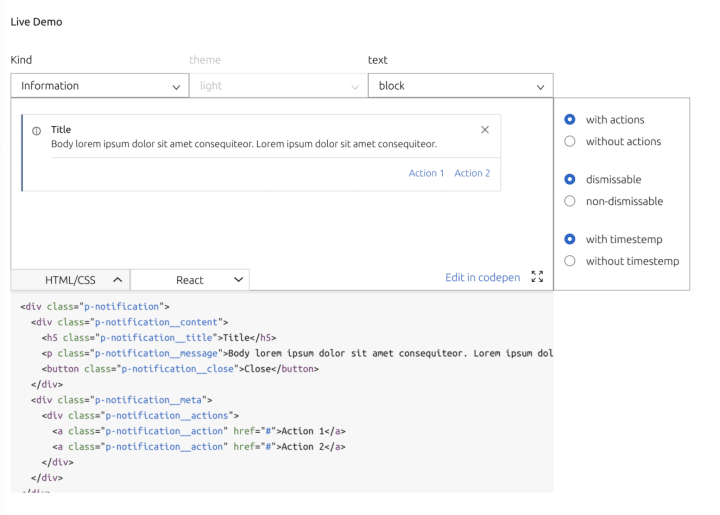Click the information icon beside the notification Title
720x515 pixels.
tap(36, 131)
